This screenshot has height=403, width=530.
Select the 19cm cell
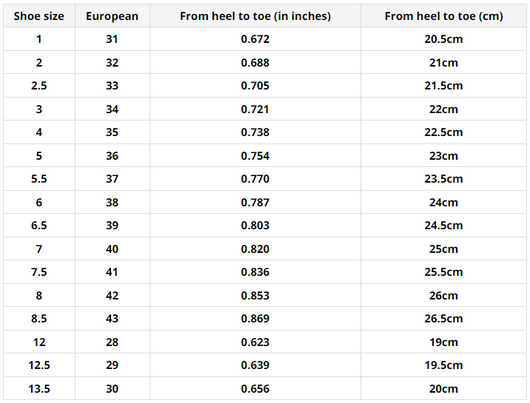pos(443,342)
